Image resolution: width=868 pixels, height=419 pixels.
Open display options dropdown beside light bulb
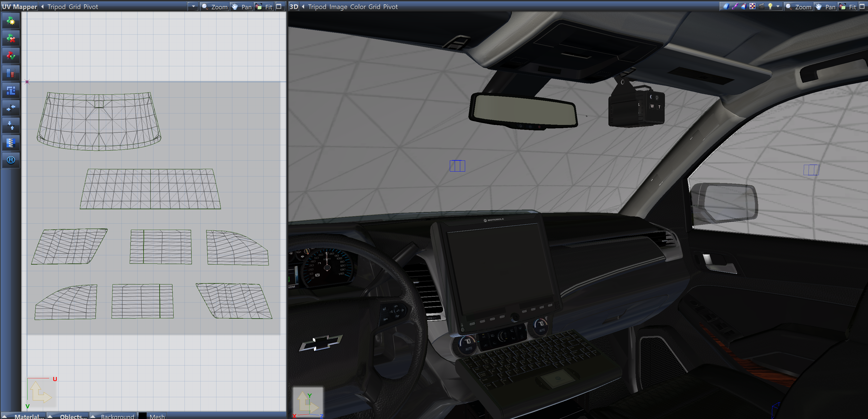click(x=778, y=6)
